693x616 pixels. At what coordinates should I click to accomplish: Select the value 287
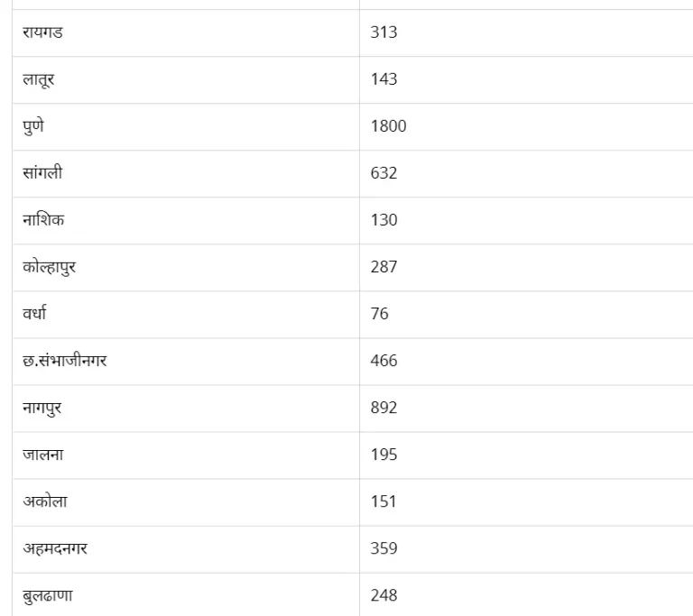[x=383, y=267]
